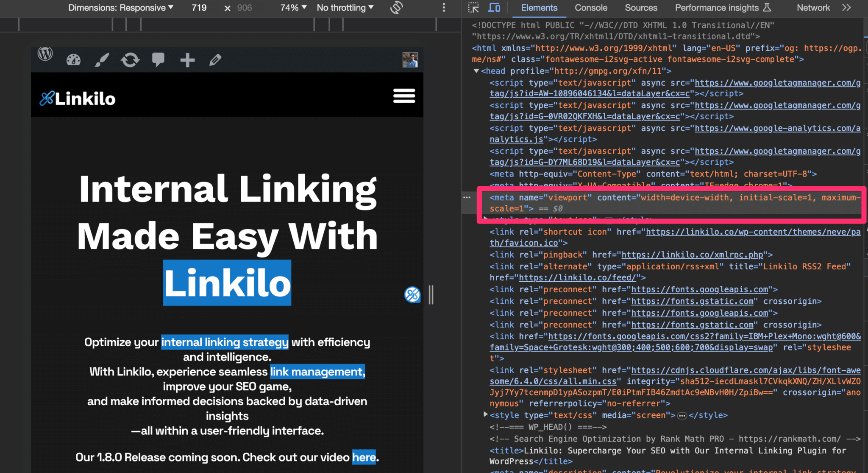The image size is (868, 473).
Task: Toggle inspect element mode
Action: (x=473, y=8)
